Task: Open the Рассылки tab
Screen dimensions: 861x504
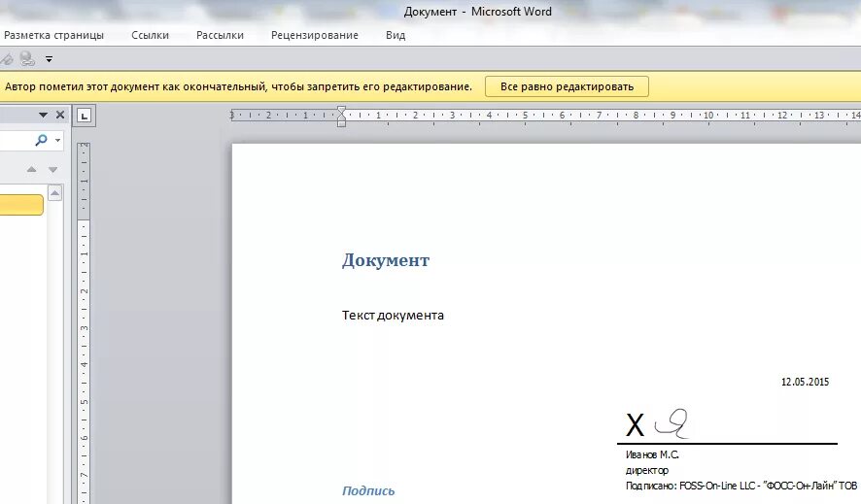Action: [x=220, y=35]
